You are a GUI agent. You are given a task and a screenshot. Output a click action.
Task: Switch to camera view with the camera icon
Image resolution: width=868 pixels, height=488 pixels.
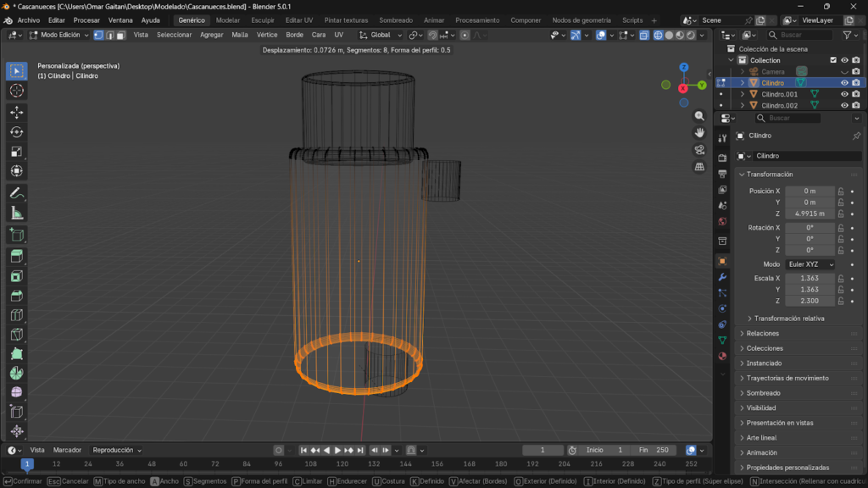[x=699, y=150]
